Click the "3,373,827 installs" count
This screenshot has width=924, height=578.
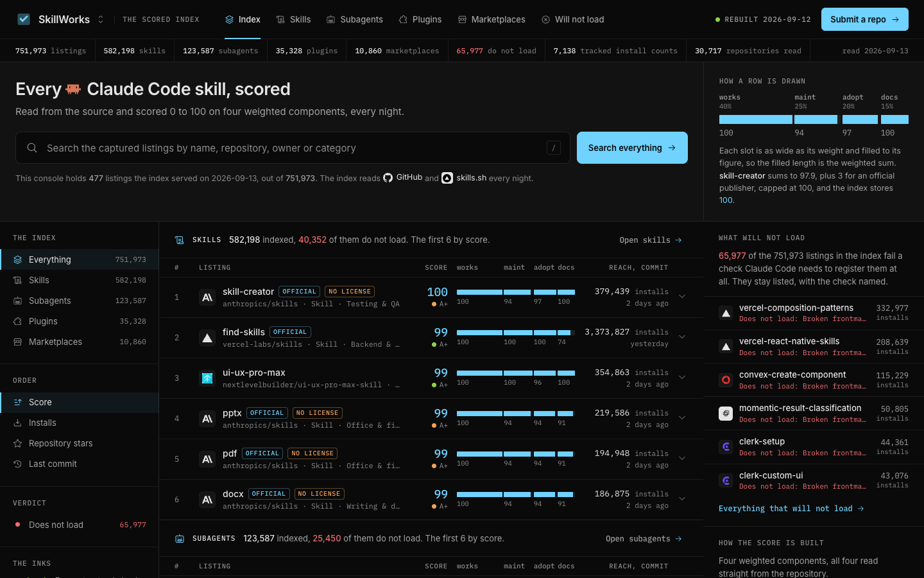[x=626, y=332]
